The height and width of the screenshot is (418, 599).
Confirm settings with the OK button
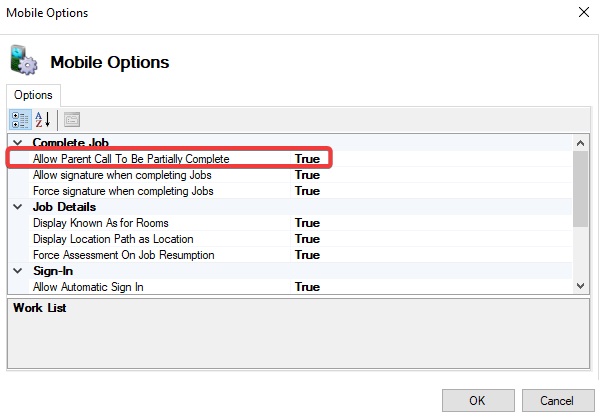478,400
